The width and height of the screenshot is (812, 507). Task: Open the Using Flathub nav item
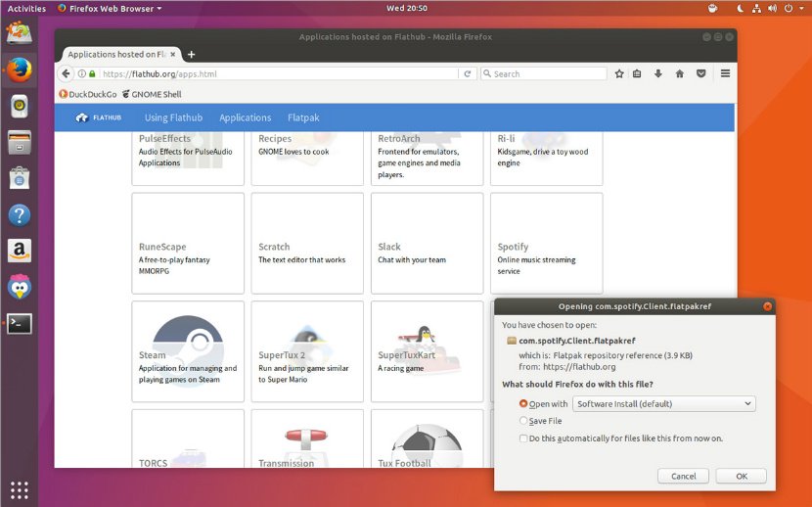[x=173, y=117]
